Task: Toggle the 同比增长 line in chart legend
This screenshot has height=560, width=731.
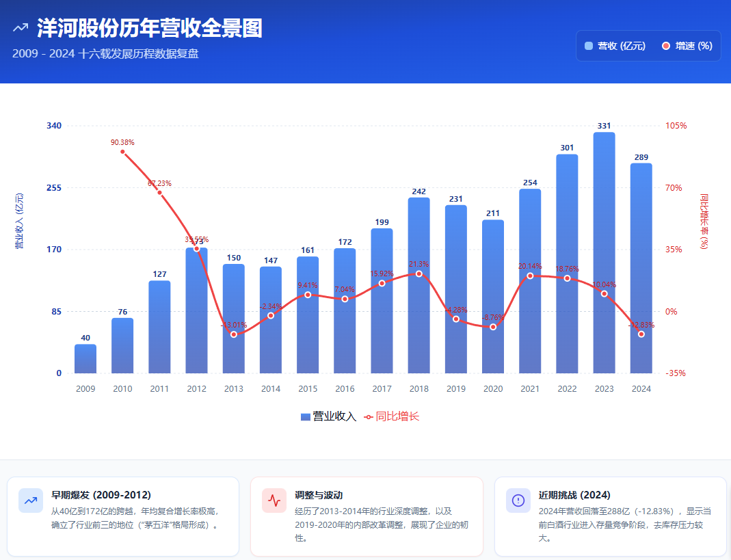Action: pos(397,416)
